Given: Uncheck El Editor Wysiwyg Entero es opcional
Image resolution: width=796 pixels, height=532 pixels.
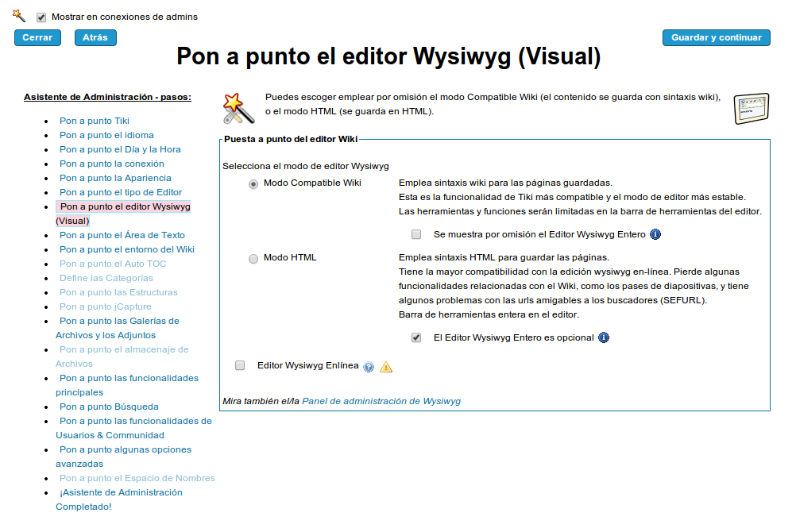Looking at the screenshot, I should 416,337.
